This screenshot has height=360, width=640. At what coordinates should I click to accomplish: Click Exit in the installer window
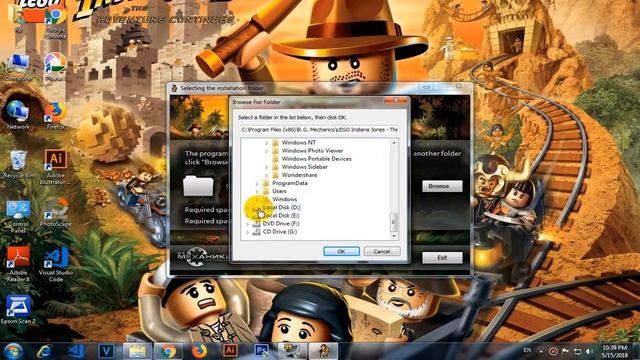tap(442, 258)
